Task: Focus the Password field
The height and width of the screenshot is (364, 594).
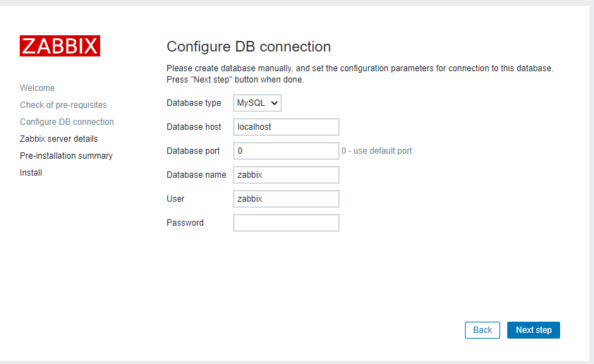Action: coord(286,223)
